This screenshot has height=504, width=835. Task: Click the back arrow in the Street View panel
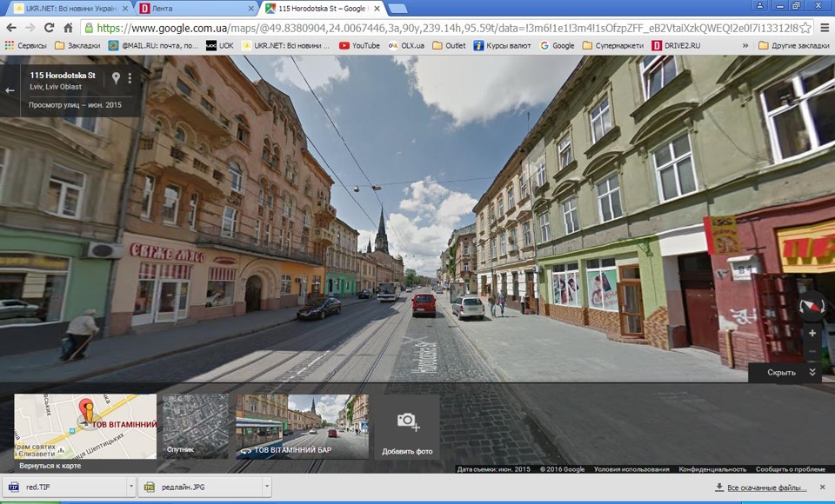(10, 90)
